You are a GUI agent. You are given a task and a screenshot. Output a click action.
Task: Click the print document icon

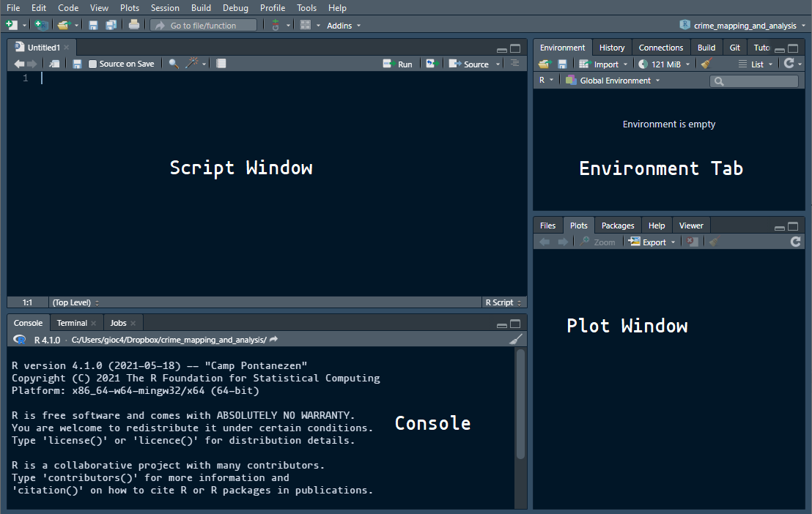click(x=133, y=25)
